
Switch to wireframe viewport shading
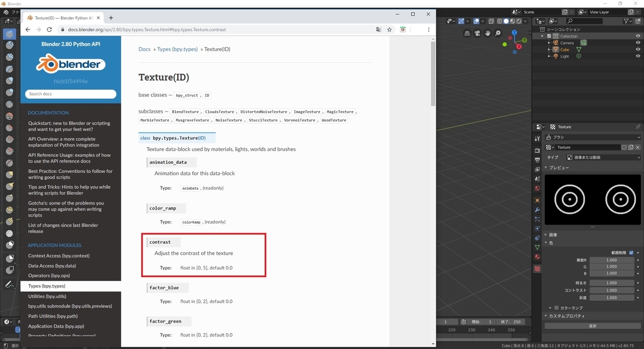(500, 21)
